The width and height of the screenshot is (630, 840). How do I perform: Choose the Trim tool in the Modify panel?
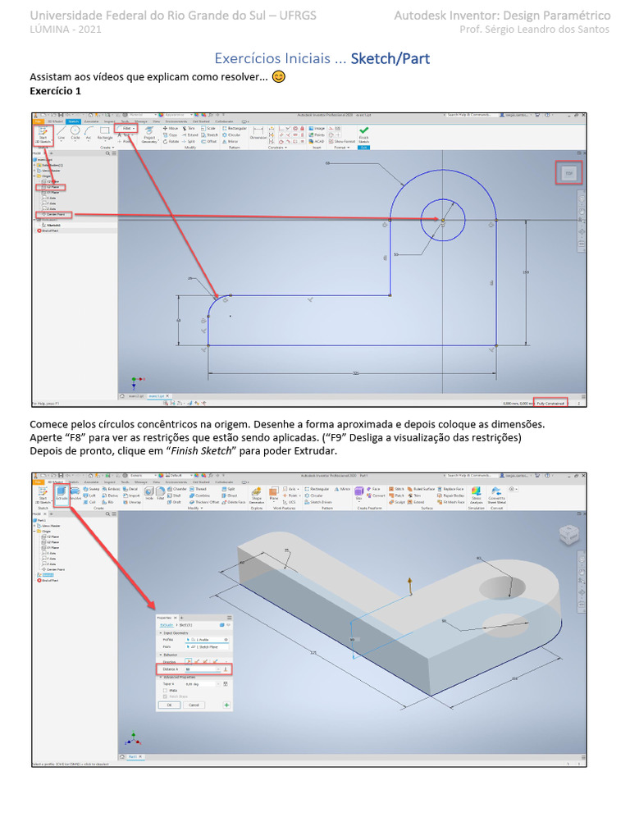(x=188, y=128)
